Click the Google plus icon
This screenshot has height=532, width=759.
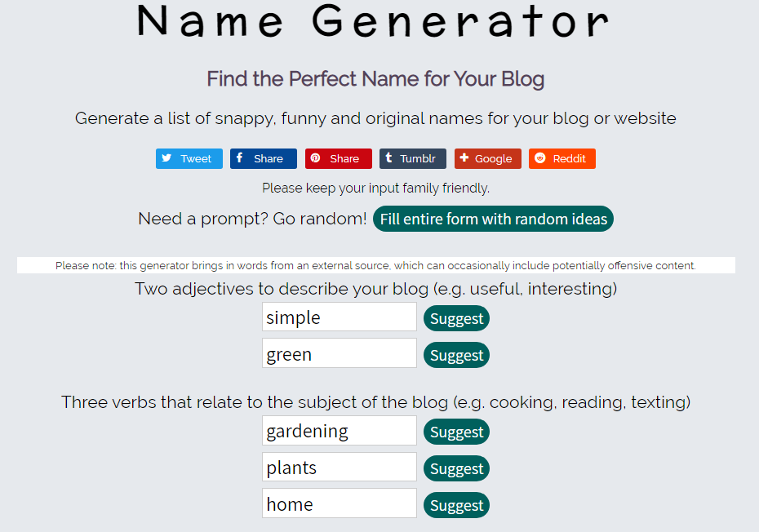466,158
